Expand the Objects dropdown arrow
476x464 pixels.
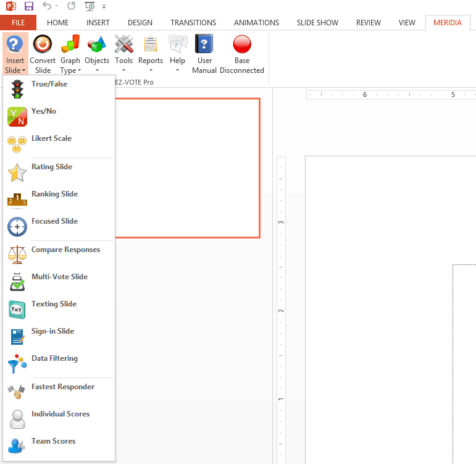pyautogui.click(x=97, y=70)
